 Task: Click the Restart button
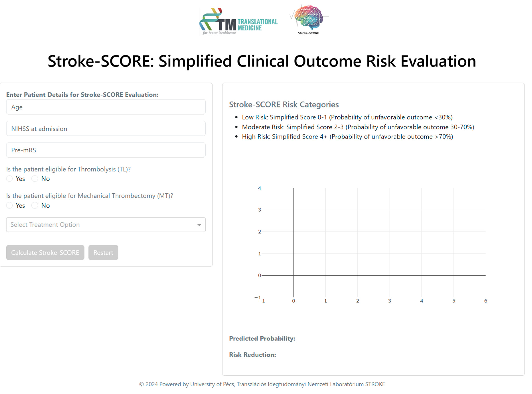(103, 253)
